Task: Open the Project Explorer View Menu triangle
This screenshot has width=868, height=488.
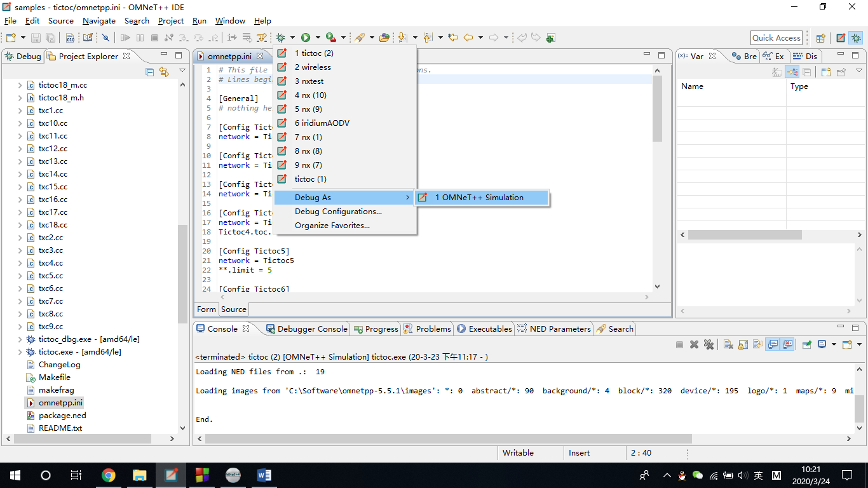Action: tap(182, 71)
